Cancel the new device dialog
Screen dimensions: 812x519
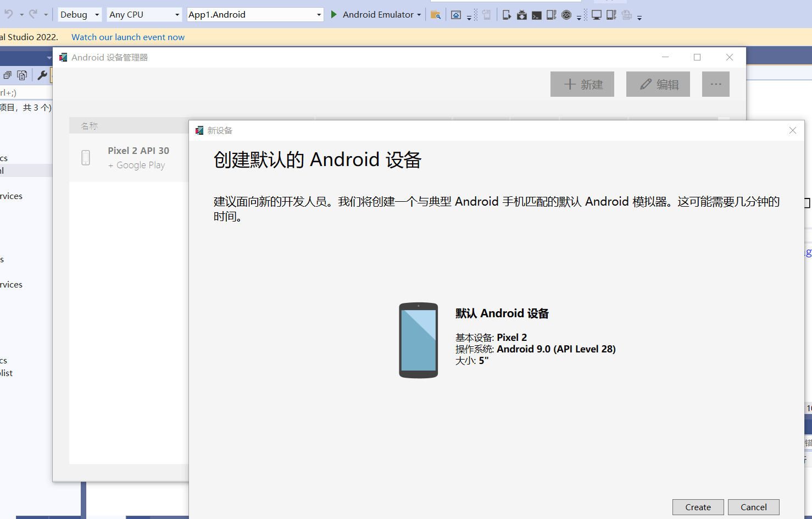(753, 507)
